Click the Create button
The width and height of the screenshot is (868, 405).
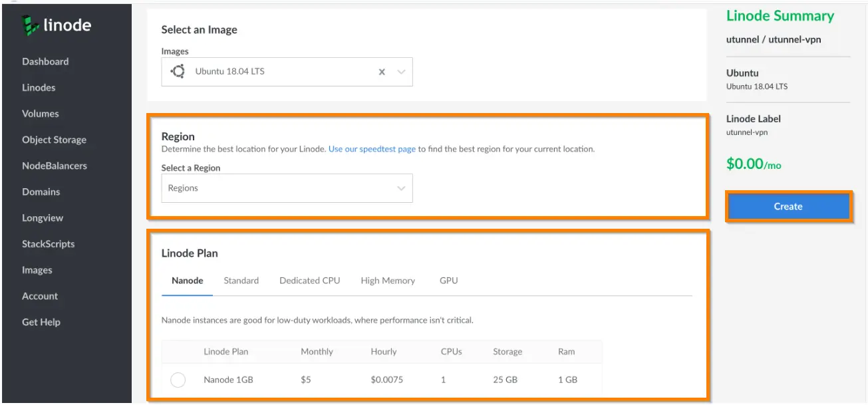pos(788,206)
